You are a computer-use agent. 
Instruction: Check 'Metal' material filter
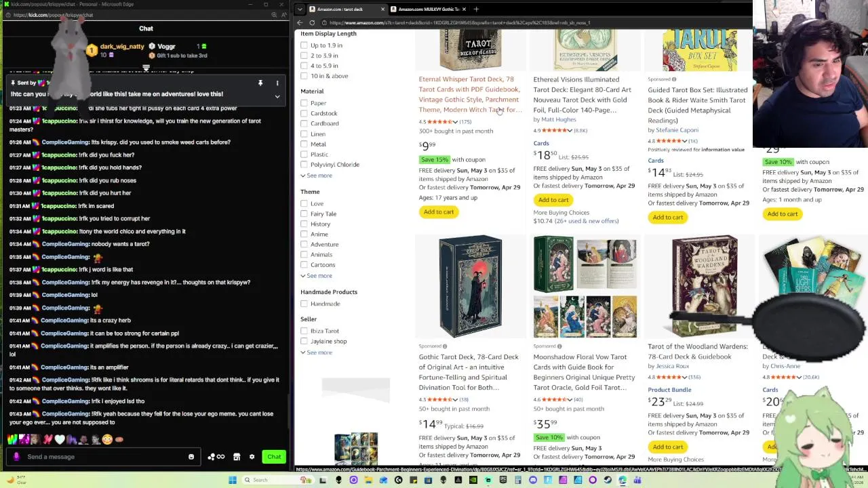coord(304,144)
